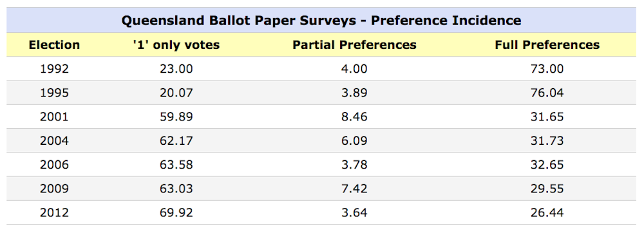Select the 2001 election year cell
This screenshot has height=233, width=644.
(54, 117)
